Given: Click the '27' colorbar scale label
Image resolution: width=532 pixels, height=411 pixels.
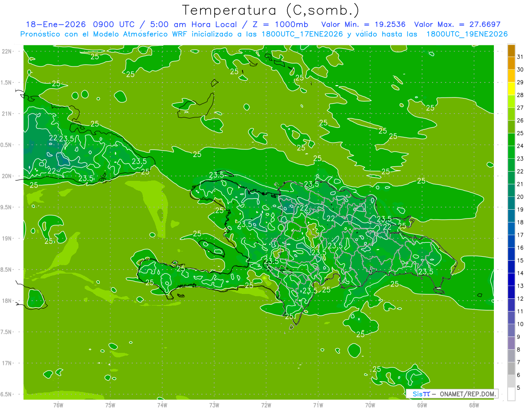Looking at the screenshot, I should tap(520, 108).
